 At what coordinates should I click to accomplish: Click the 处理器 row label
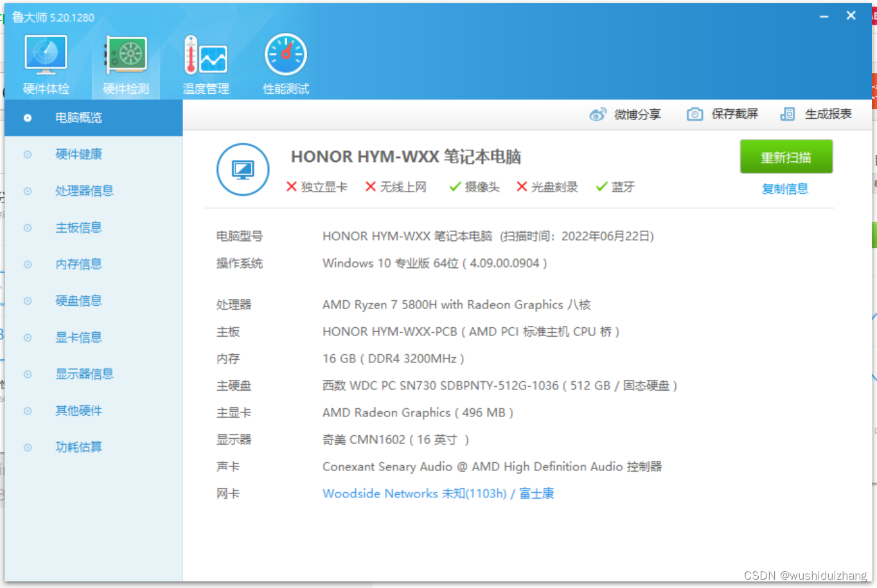234,305
